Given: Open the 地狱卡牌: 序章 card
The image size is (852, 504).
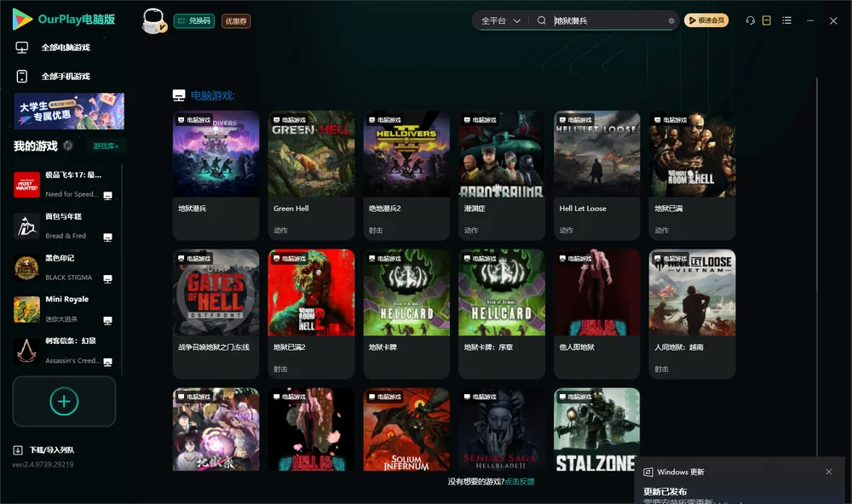Looking at the screenshot, I should tap(502, 314).
